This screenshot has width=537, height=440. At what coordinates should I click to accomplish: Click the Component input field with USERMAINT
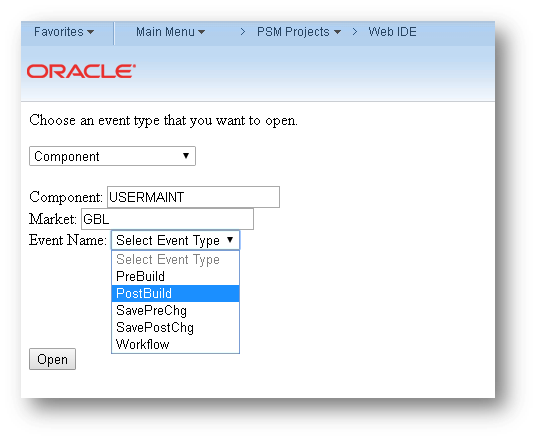pos(193,197)
